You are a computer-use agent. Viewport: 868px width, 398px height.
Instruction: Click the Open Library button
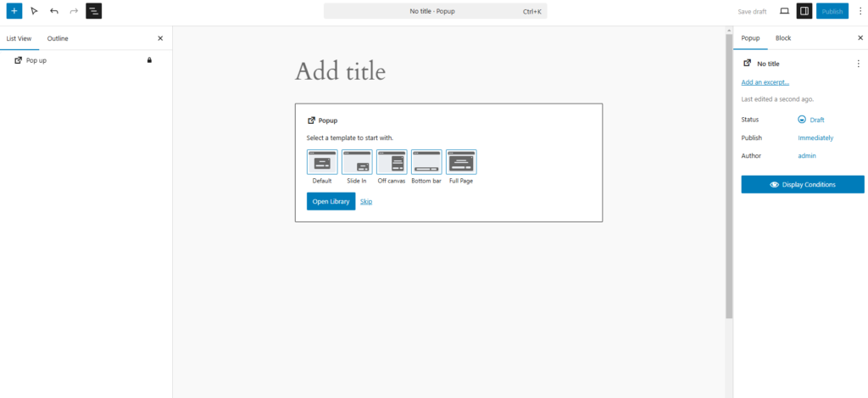[331, 201]
